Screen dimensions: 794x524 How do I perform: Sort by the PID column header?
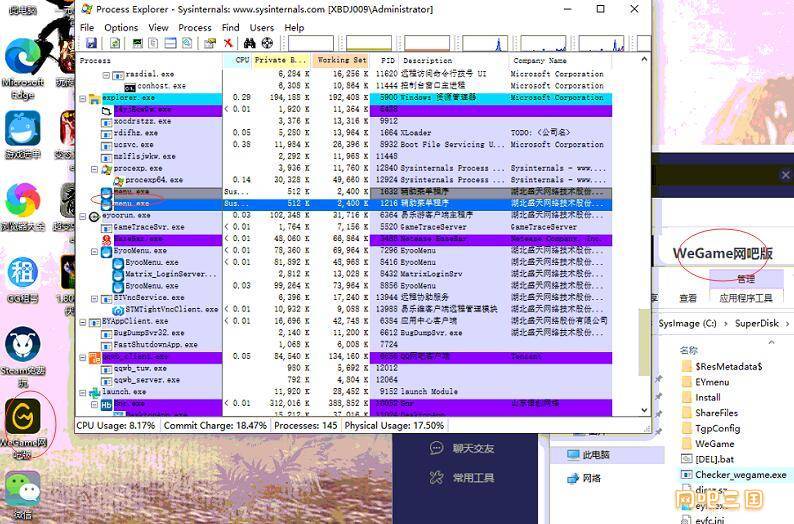[x=385, y=60]
